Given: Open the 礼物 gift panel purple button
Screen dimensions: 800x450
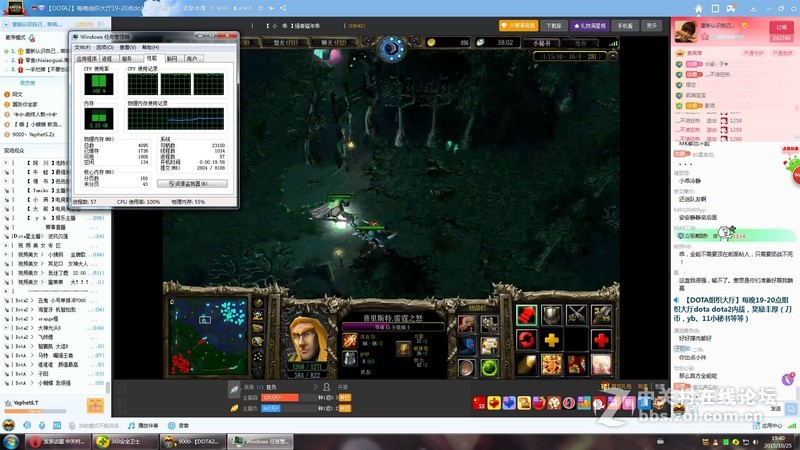Looking at the screenshot, I should point(589,26).
